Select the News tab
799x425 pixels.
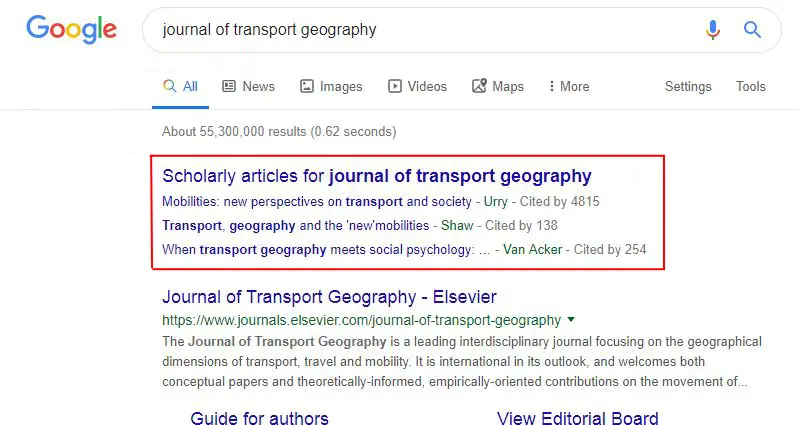tap(249, 87)
